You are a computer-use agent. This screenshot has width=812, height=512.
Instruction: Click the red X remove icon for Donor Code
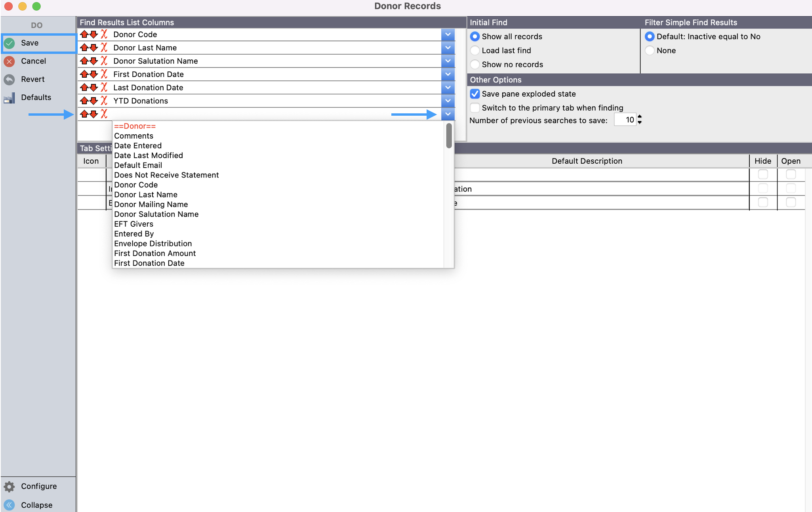(104, 34)
